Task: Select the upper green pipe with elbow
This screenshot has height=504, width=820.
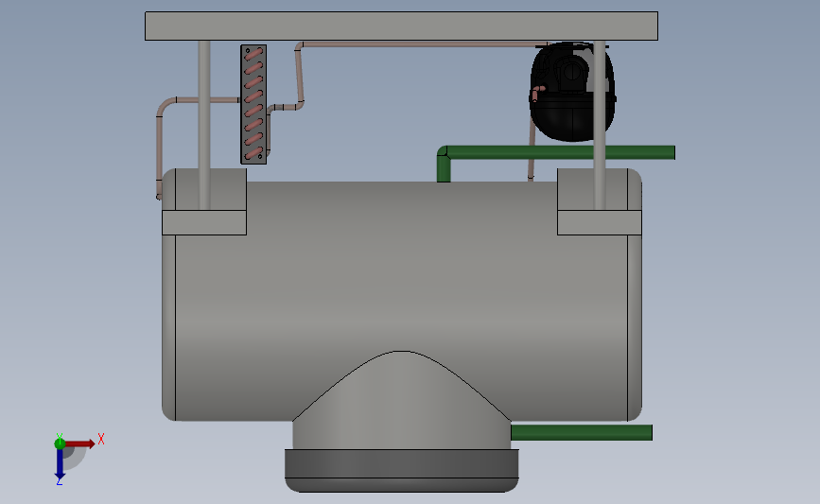Action: (x=555, y=152)
